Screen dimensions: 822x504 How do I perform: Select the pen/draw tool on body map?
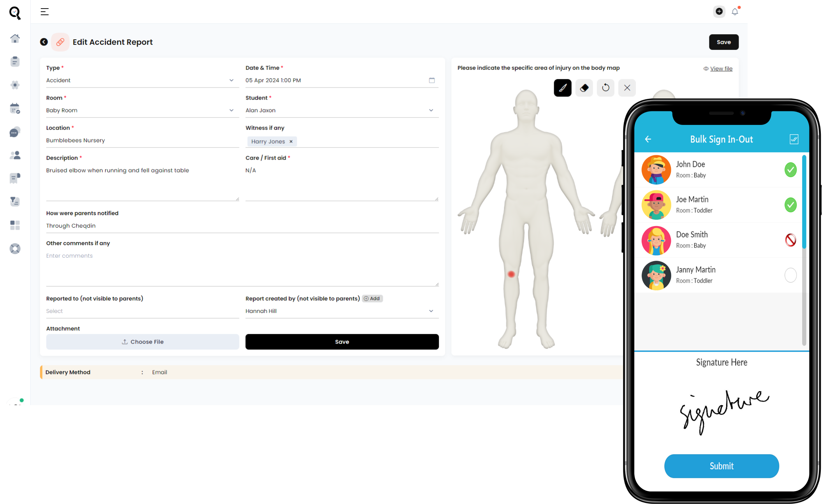563,88
